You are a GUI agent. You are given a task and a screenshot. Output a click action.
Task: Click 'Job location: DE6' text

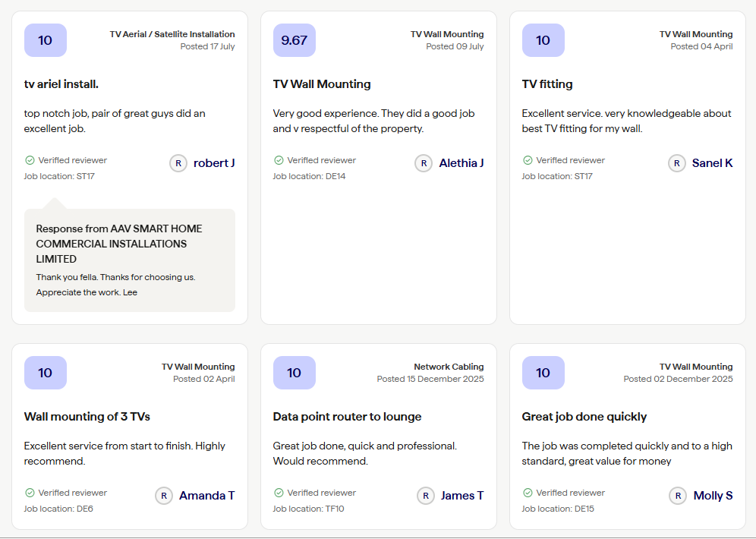[58, 509]
